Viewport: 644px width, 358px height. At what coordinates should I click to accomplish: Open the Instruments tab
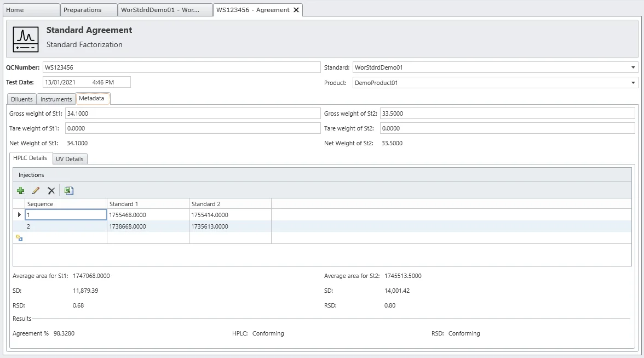(56, 99)
